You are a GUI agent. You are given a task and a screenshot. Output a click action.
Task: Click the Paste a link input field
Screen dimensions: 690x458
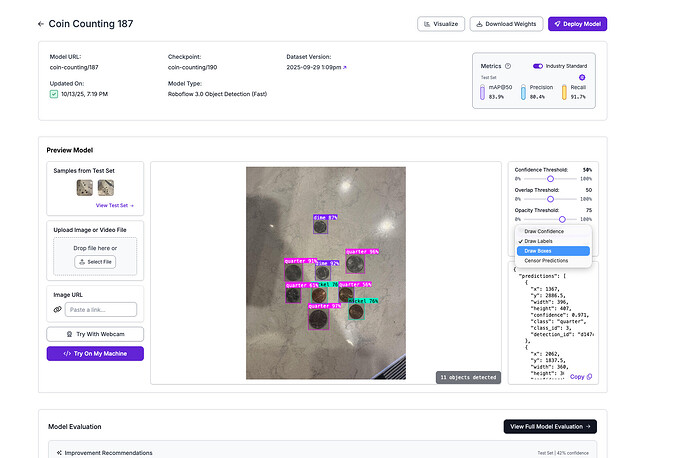point(102,309)
